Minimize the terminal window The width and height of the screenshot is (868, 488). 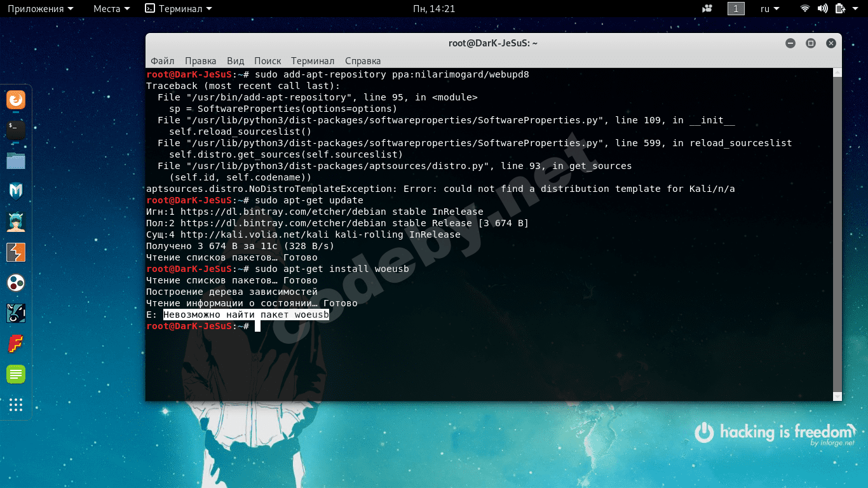click(x=790, y=43)
